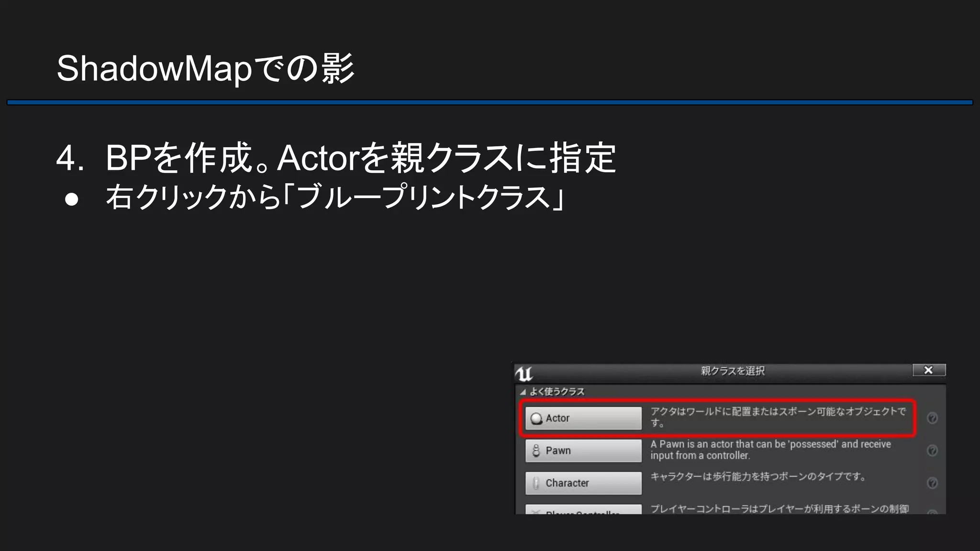980x551 pixels.
Task: Click the Actor description text
Action: click(778, 417)
